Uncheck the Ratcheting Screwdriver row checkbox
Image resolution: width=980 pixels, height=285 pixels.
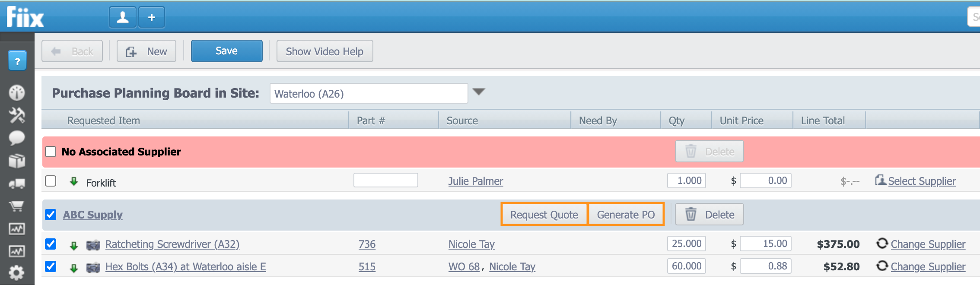tap(51, 244)
